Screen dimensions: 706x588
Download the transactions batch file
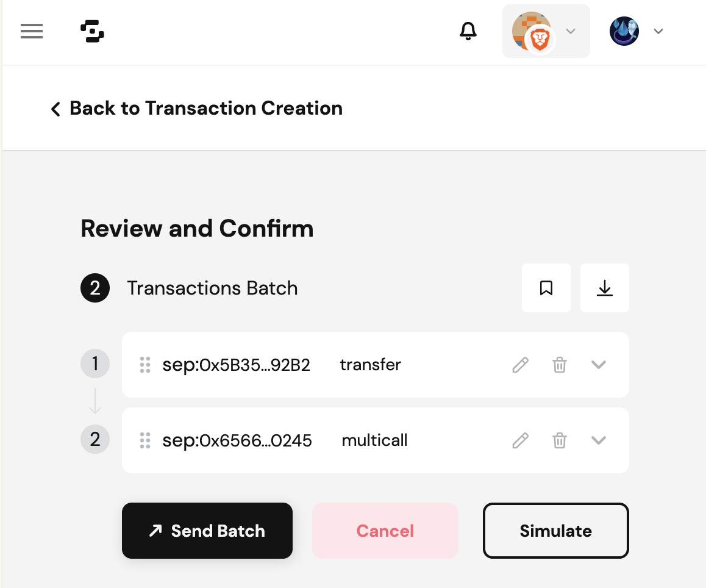coord(604,288)
